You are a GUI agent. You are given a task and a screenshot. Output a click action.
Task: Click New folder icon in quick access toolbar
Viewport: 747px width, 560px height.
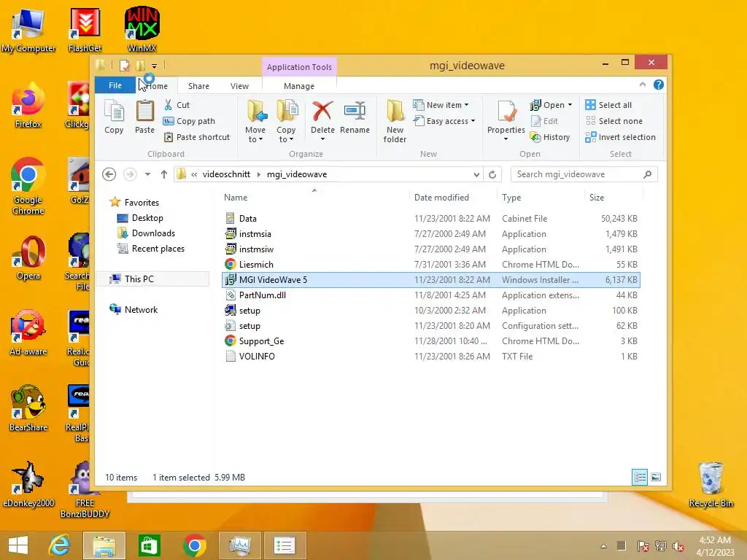click(140, 65)
